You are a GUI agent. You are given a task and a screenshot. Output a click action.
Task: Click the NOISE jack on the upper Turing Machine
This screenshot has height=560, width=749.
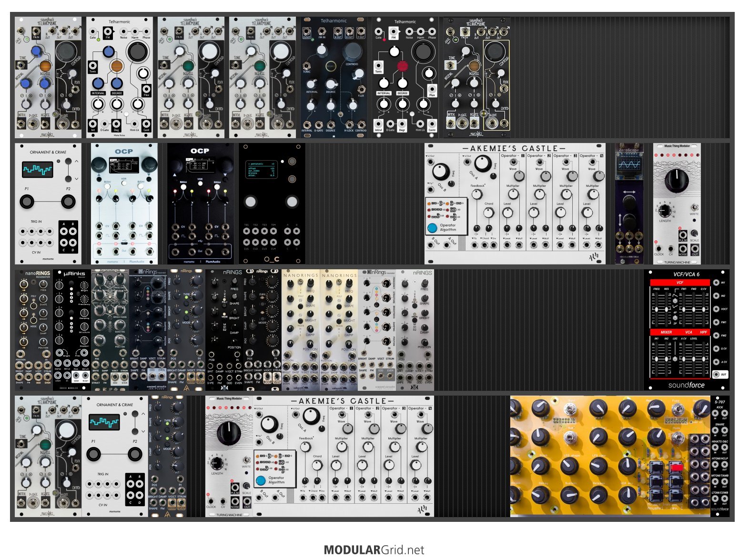pyautogui.click(x=683, y=248)
